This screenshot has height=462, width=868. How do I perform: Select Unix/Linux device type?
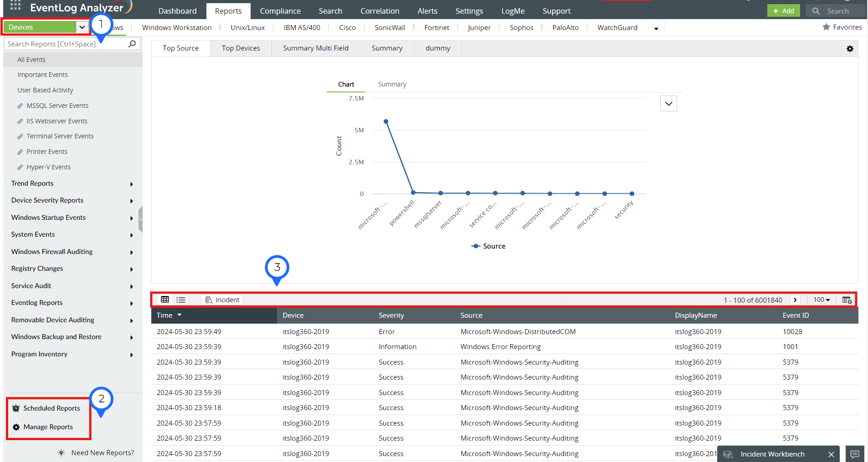tap(248, 27)
